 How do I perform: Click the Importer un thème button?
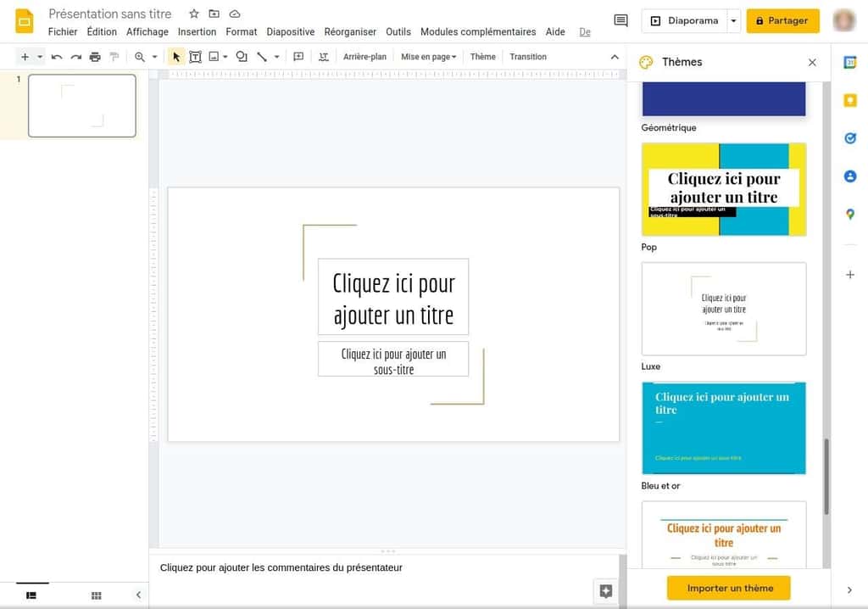click(x=729, y=587)
